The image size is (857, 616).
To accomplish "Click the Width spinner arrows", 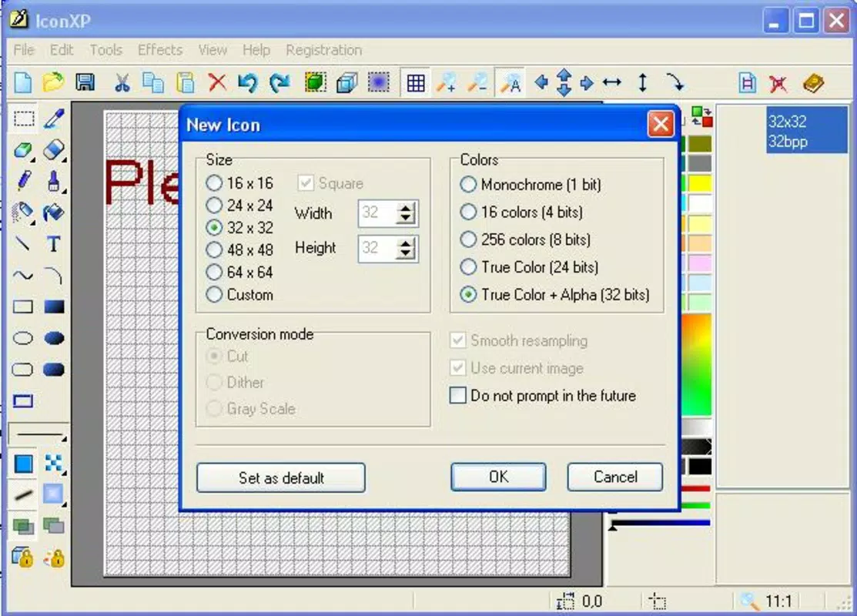I will click(406, 213).
